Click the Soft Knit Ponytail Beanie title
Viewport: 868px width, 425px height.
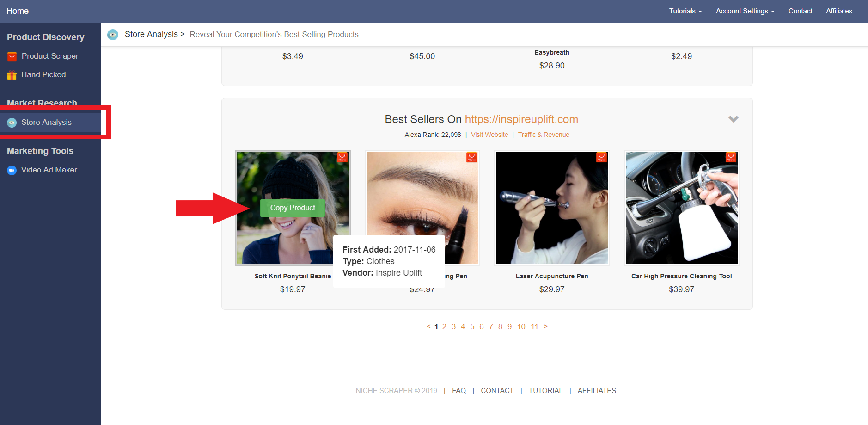point(293,276)
